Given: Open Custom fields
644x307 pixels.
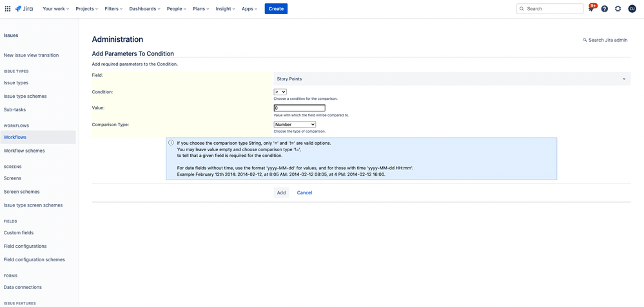Looking at the screenshot, I should pyautogui.click(x=19, y=233).
